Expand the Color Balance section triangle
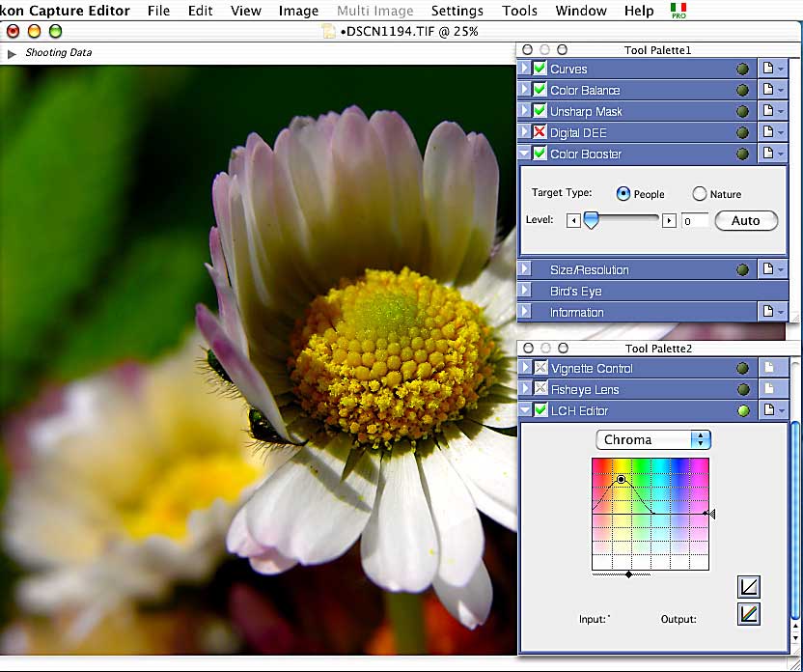The height and width of the screenshot is (672, 803). point(524,90)
